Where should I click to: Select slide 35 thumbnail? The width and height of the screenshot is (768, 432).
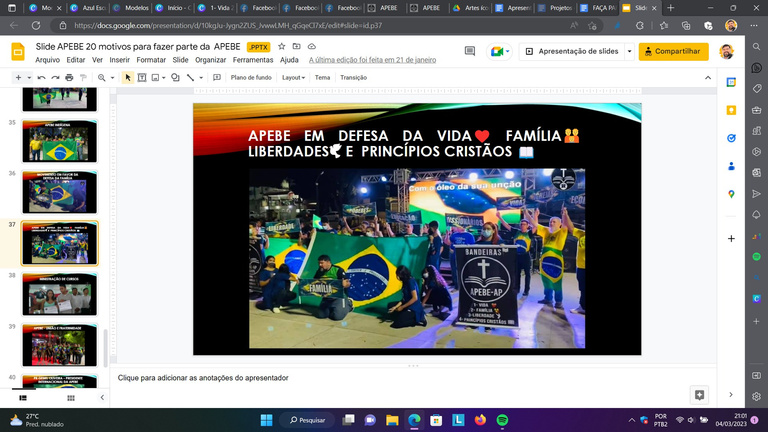[59, 141]
